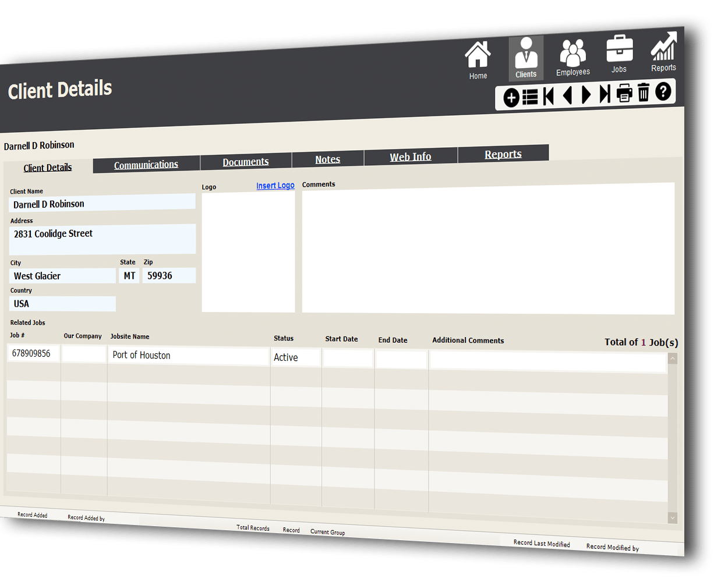Edit the Zip field 59936
Image resolution: width=728 pixels, height=582 pixels.
(169, 275)
